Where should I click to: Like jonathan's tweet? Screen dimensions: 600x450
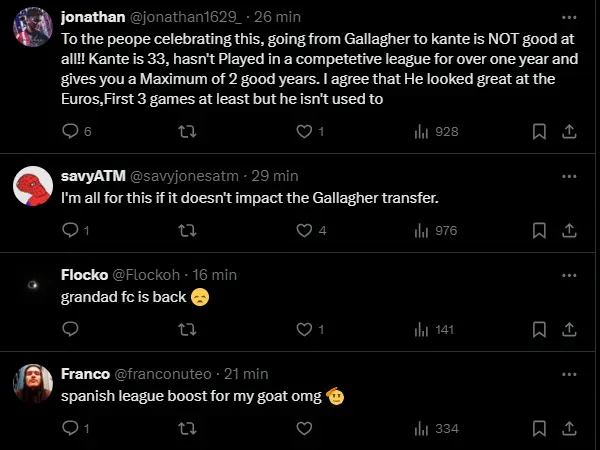[305, 132]
